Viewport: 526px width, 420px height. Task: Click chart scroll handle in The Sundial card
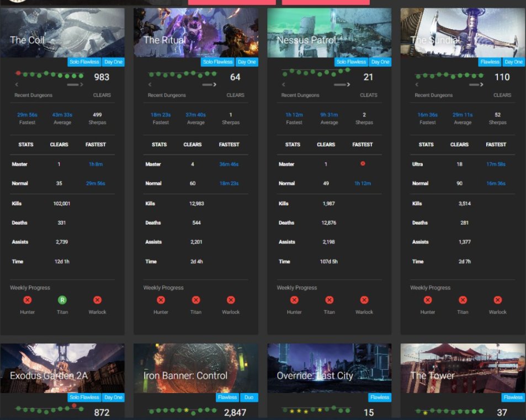coord(474,85)
